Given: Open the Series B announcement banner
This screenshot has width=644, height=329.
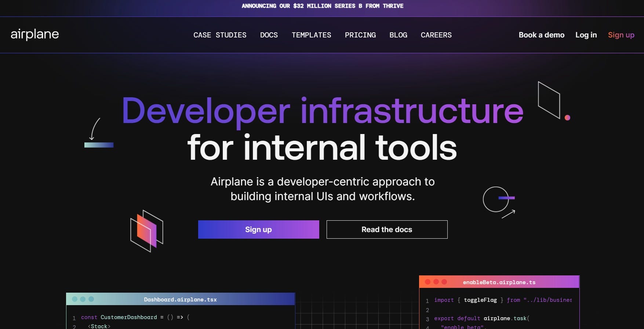Looking at the screenshot, I should (322, 6).
